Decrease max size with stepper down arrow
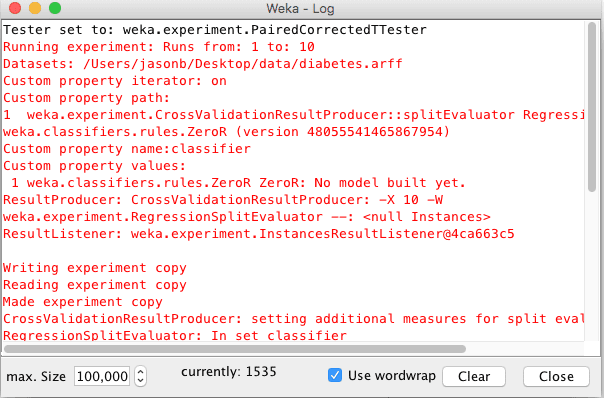The height and width of the screenshot is (398, 604). pos(141,381)
